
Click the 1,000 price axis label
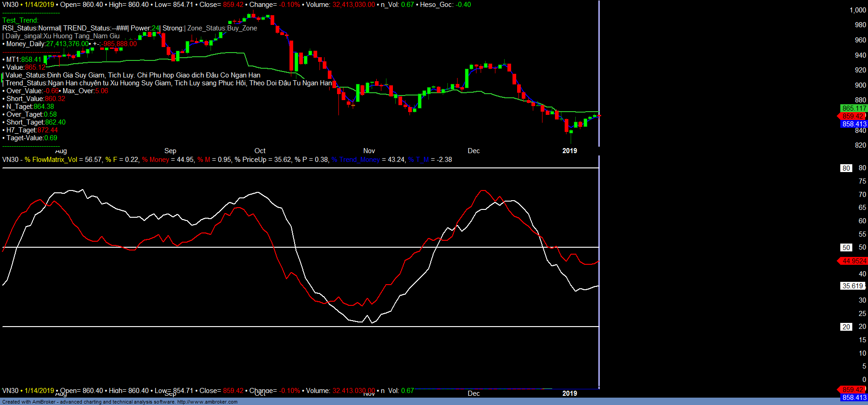click(x=857, y=10)
